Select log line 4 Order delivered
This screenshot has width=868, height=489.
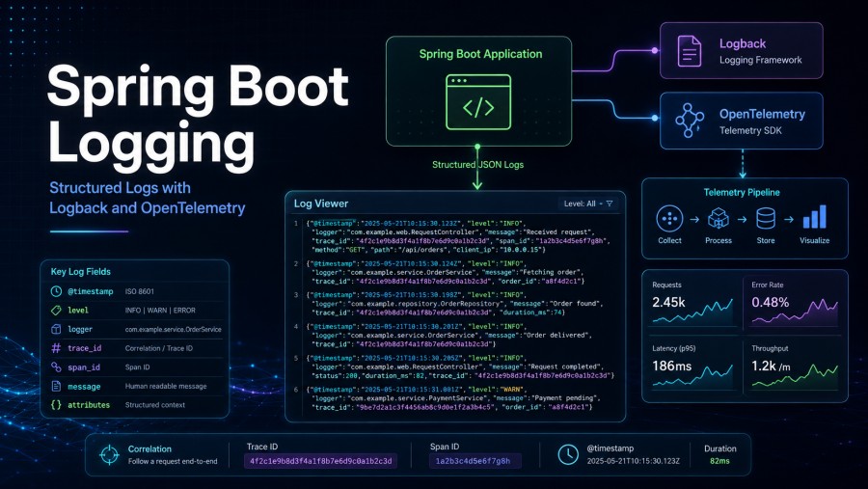click(x=448, y=335)
